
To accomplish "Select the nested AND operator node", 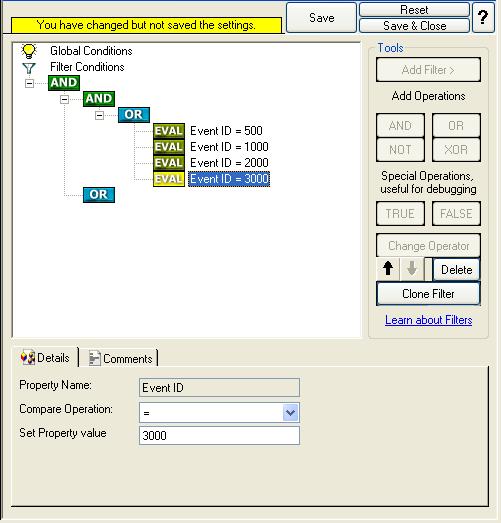I will (99, 99).
